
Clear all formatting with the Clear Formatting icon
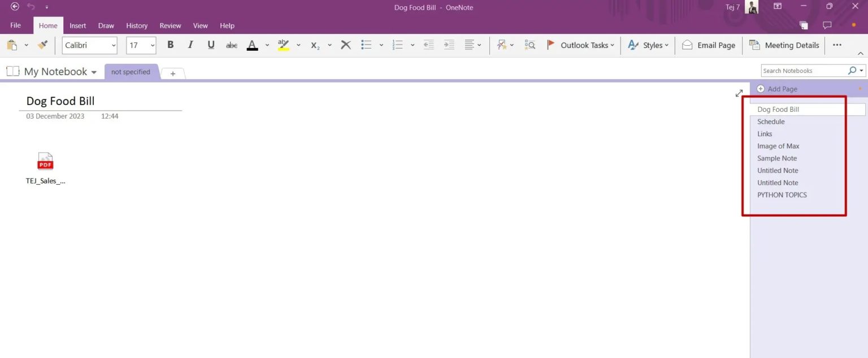click(x=345, y=45)
